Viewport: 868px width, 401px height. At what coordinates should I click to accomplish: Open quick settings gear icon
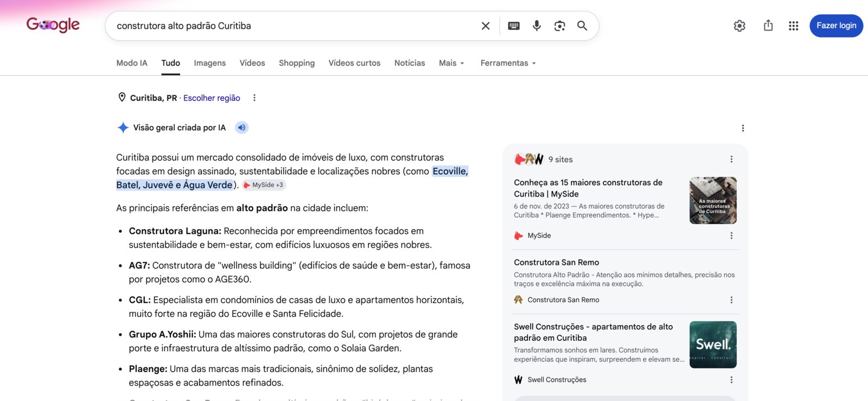(x=739, y=26)
